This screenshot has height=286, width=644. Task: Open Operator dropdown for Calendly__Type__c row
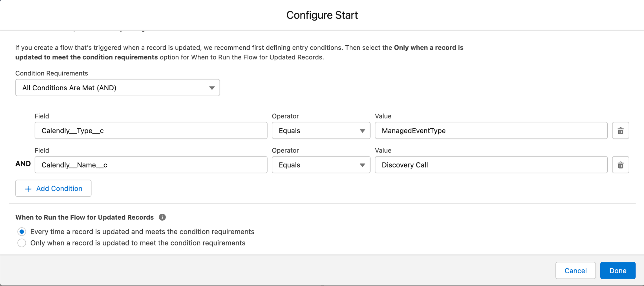tap(321, 131)
